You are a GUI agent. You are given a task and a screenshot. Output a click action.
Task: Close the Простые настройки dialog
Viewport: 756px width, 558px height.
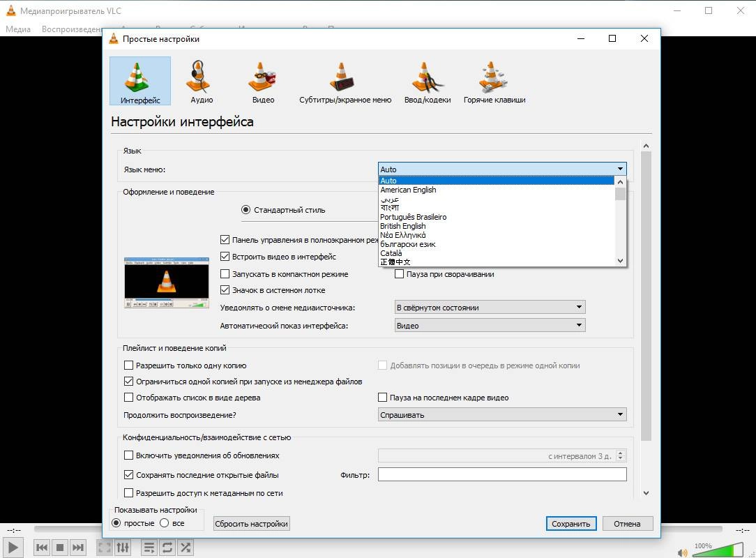(x=644, y=38)
